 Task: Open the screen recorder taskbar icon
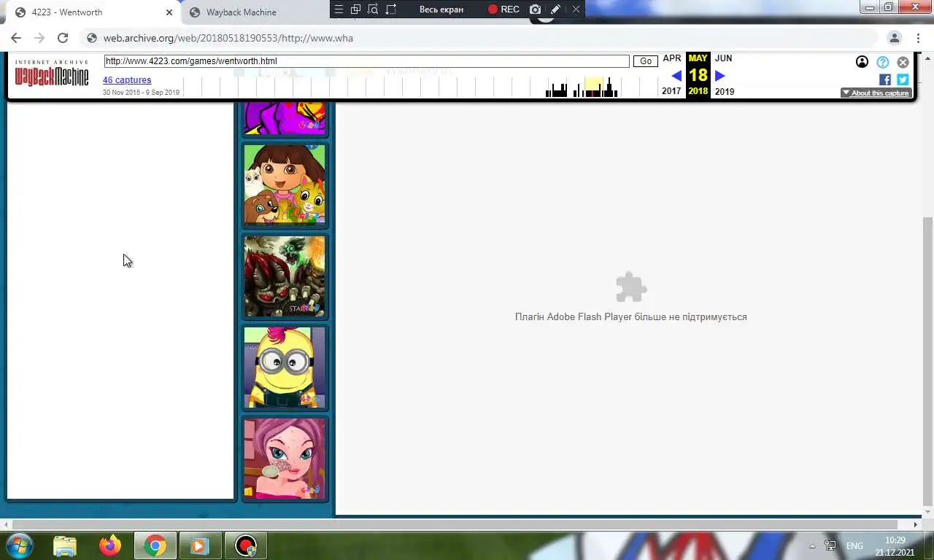(246, 545)
